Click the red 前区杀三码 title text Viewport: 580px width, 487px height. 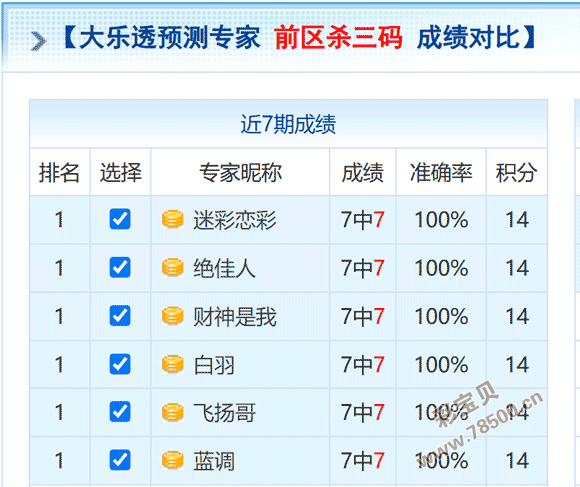338,38
